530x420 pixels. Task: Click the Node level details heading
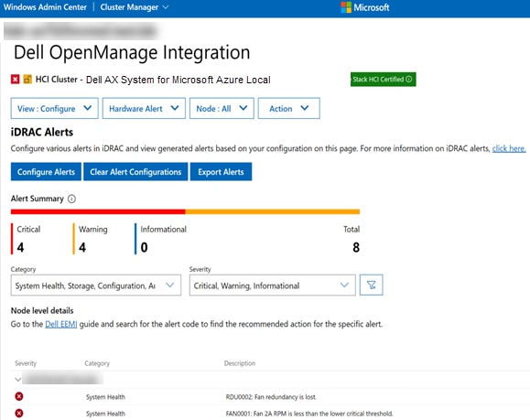coord(42,310)
